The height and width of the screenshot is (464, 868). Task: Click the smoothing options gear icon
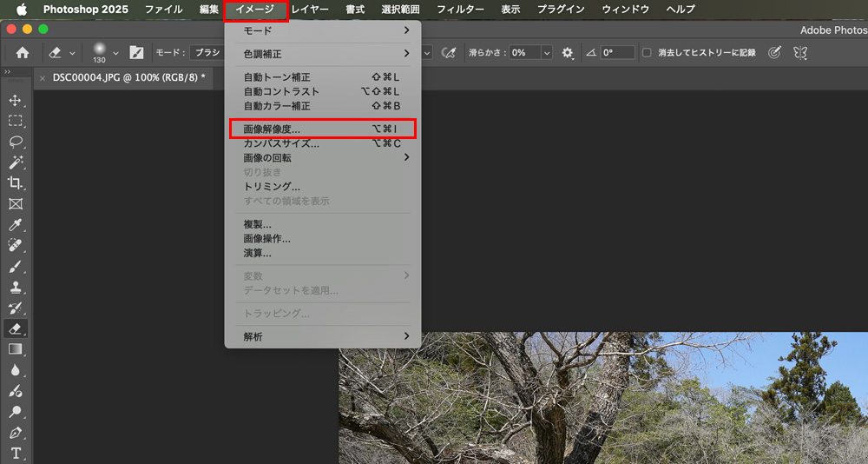pyautogui.click(x=568, y=53)
